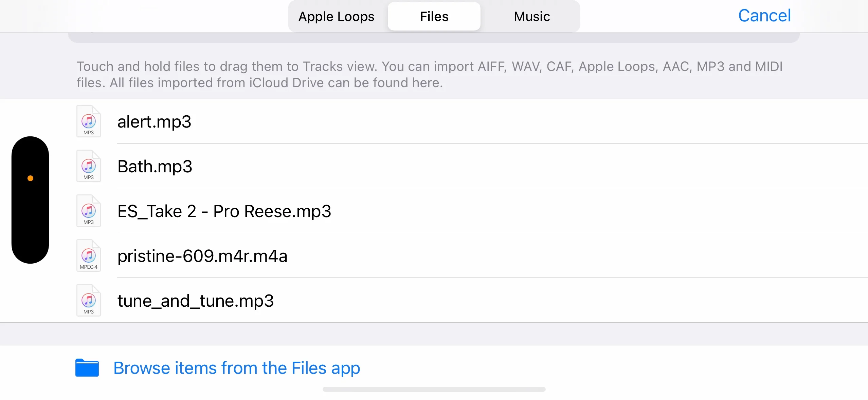The image size is (868, 400).
Task: Click the alert.mp3 file icon
Action: coord(88,121)
